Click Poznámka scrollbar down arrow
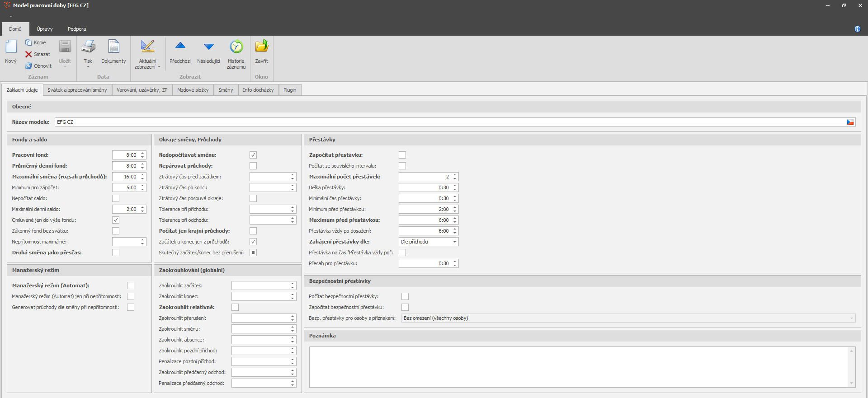Viewport: 868px width, 398px height. tap(852, 383)
